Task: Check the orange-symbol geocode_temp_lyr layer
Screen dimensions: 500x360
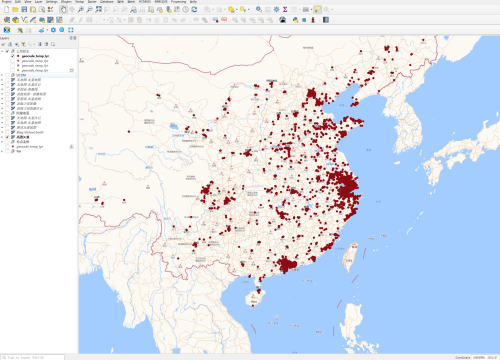Action: [x=13, y=70]
